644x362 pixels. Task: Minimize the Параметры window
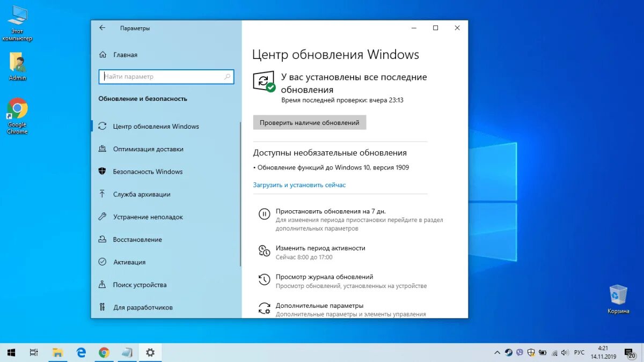point(414,28)
